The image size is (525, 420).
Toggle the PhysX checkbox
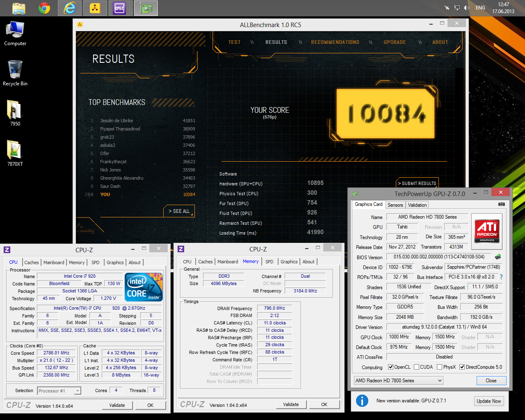pyautogui.click(x=439, y=367)
